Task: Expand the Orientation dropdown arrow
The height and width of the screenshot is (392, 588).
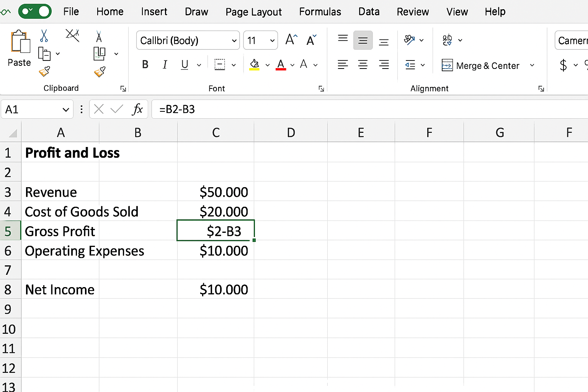Action: tap(421, 40)
